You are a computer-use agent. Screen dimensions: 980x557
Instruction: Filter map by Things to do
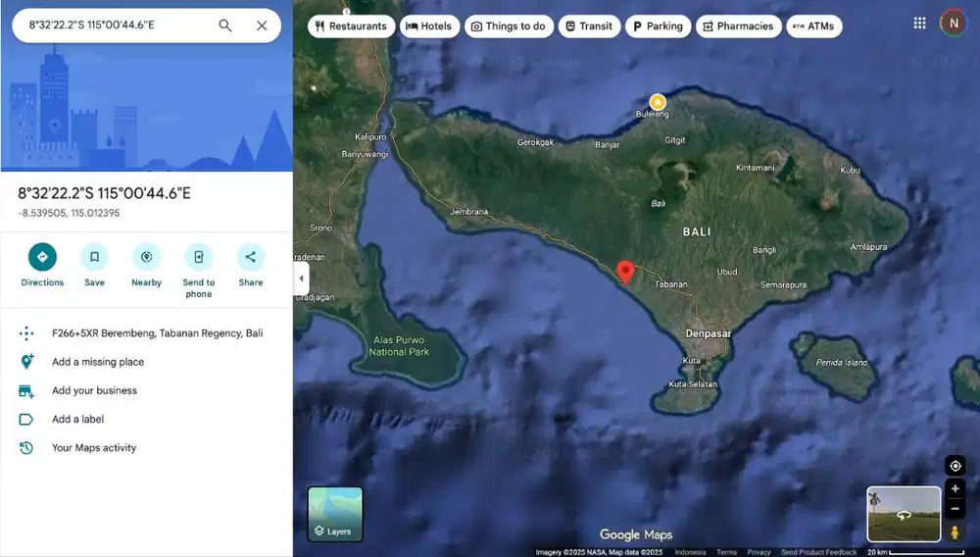509,26
